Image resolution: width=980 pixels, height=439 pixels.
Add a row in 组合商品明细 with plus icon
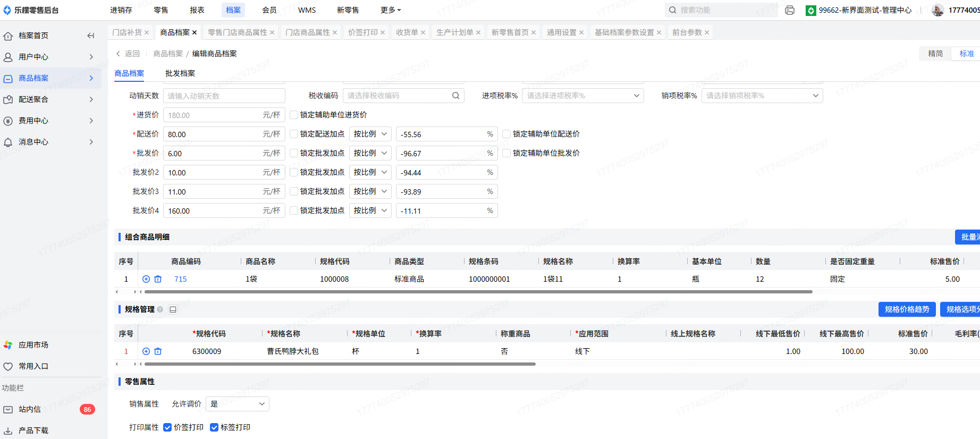(x=146, y=279)
